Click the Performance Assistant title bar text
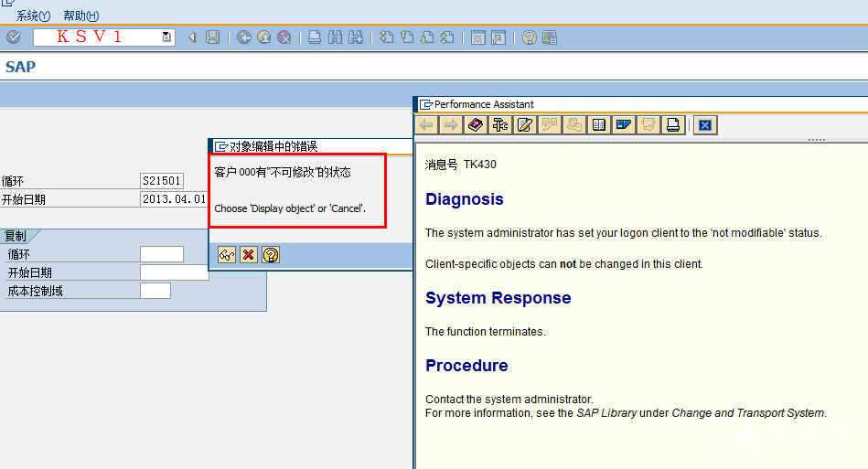The height and width of the screenshot is (469, 868). point(484,104)
